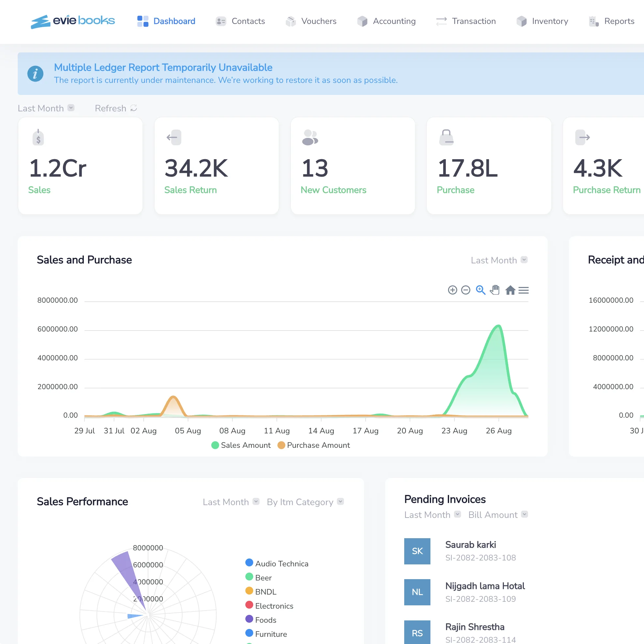Image resolution: width=644 pixels, height=644 pixels.
Task: Click the SK avatar tile
Action: (x=417, y=551)
